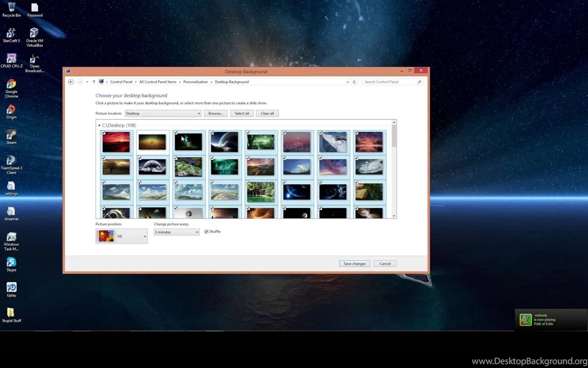
Task: Disable the Shuffle option
Action: (x=206, y=231)
